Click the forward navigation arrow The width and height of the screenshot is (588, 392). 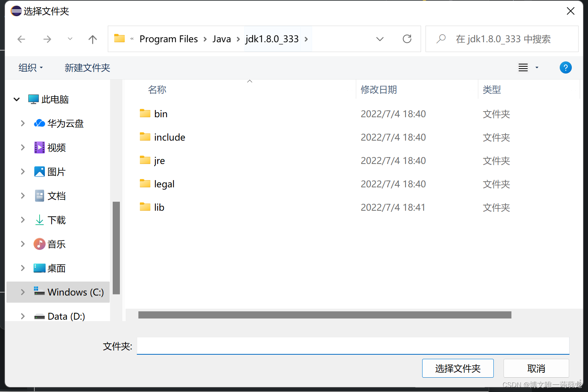(47, 39)
